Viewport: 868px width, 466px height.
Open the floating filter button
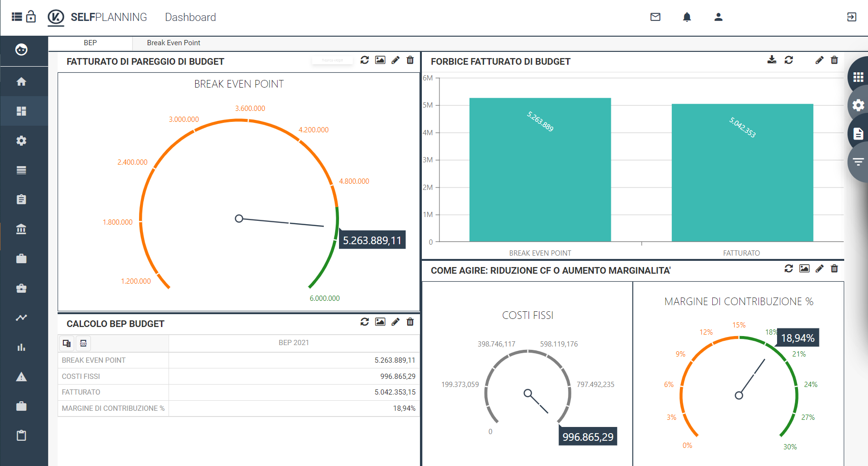click(858, 162)
